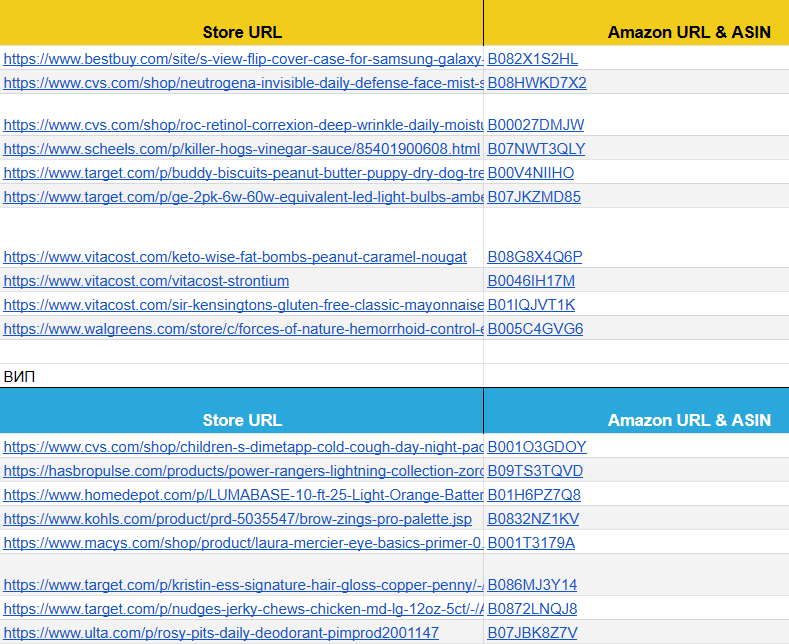Select the yellow Store URL header cell
This screenshot has height=644, width=789.
click(242, 23)
